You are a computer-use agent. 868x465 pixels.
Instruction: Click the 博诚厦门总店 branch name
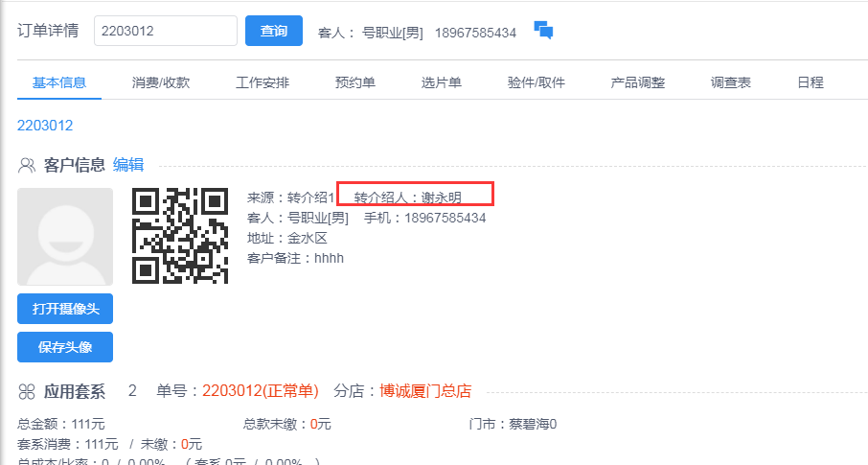pyautogui.click(x=425, y=391)
